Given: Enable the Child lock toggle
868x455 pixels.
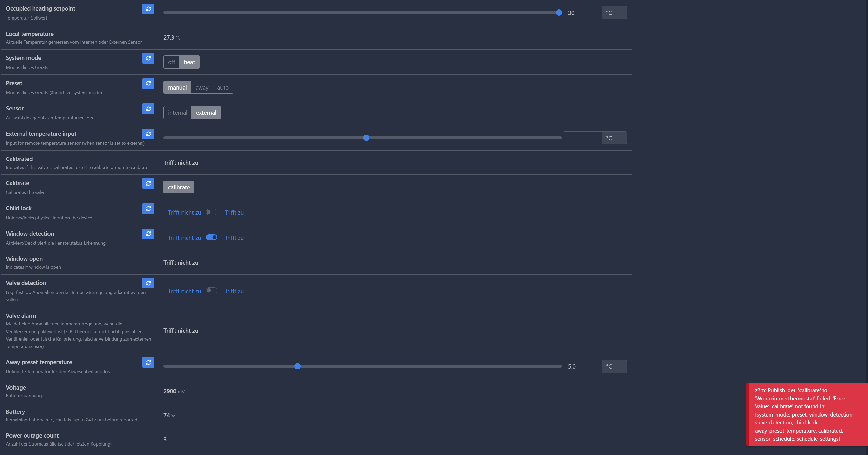Looking at the screenshot, I should [211, 212].
